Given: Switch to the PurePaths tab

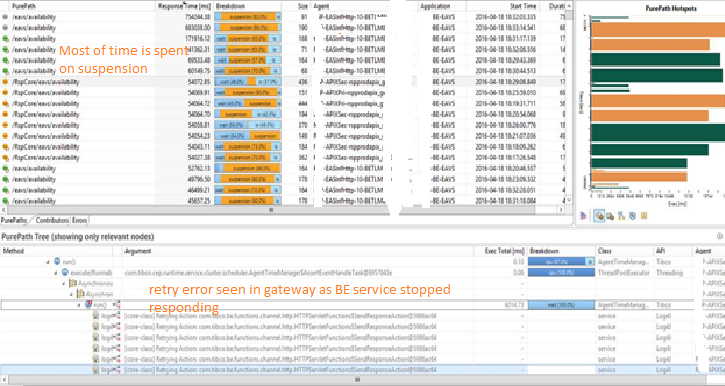Looking at the screenshot, I should pos(14,221).
